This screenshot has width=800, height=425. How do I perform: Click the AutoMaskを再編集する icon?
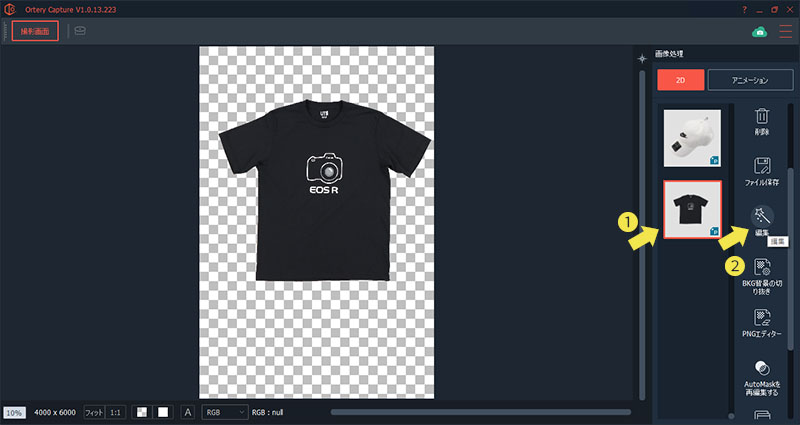tap(762, 368)
